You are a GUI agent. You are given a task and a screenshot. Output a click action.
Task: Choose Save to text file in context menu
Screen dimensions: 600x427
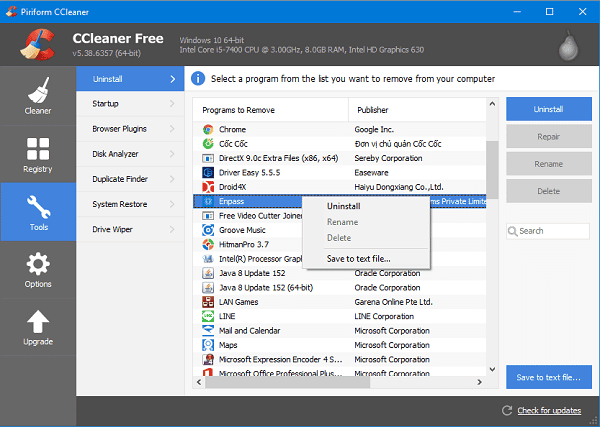click(359, 259)
